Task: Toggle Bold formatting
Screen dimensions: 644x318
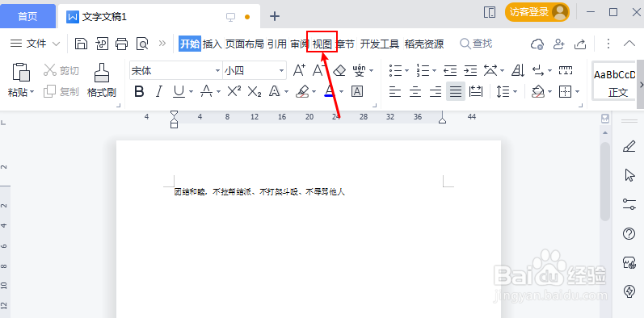Action: [139, 91]
